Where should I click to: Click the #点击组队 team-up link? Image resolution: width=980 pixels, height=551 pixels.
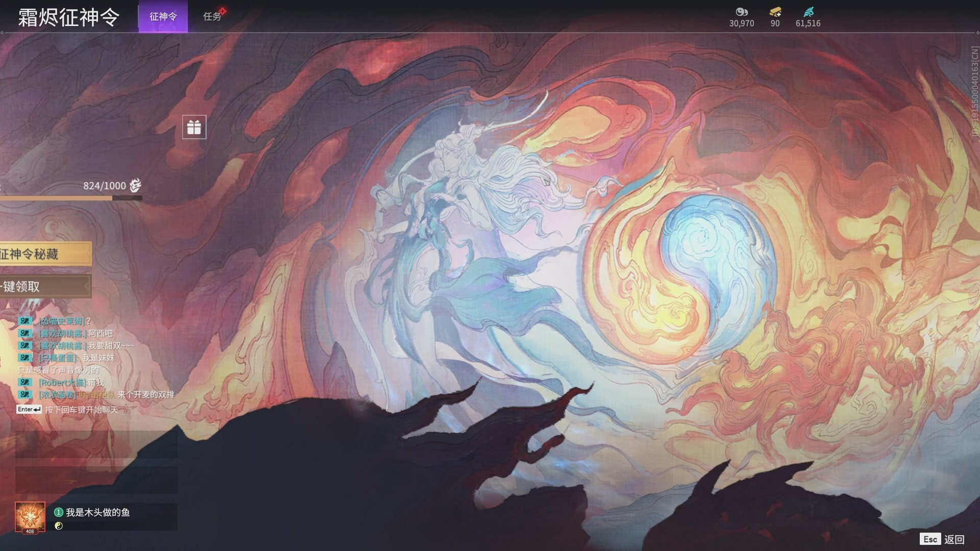pyautogui.click(x=96, y=394)
